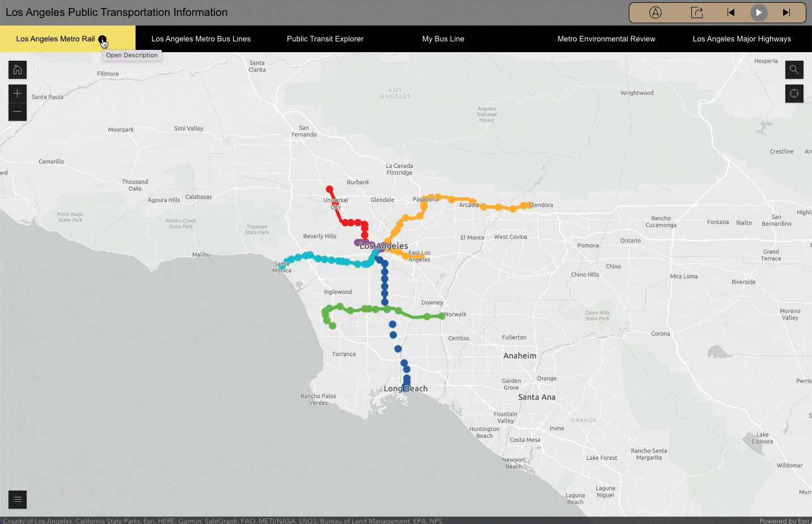Click the Cerritos label on the map
Image resolution: width=812 pixels, height=524 pixels.
click(x=459, y=339)
